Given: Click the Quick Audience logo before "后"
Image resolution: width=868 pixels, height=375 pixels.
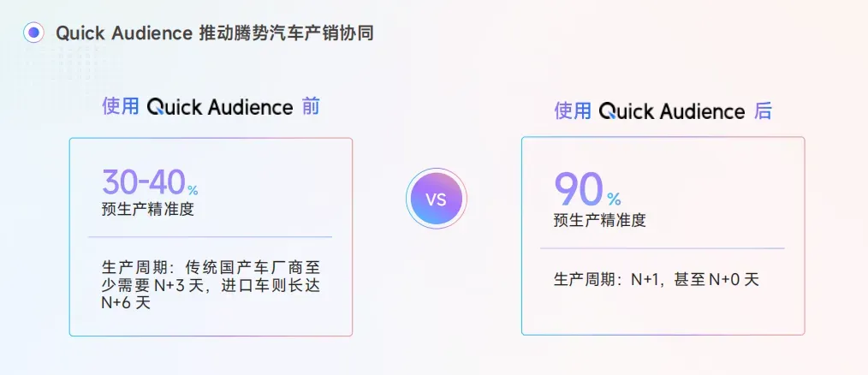Looking at the screenshot, I should click(672, 111).
